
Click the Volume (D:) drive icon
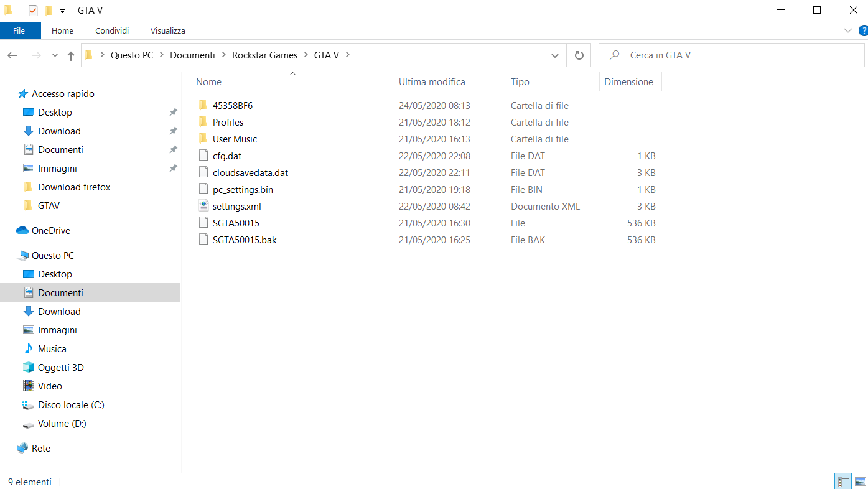(x=28, y=424)
